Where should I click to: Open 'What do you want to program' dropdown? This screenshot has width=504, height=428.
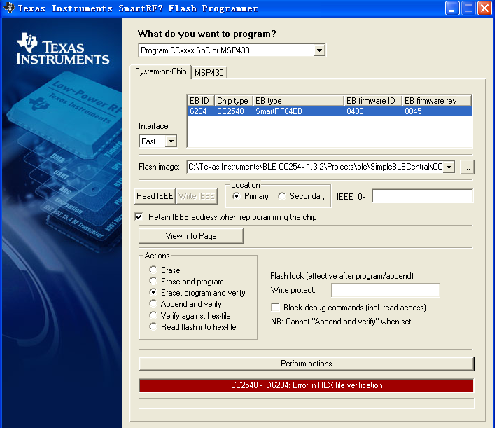[x=319, y=50]
